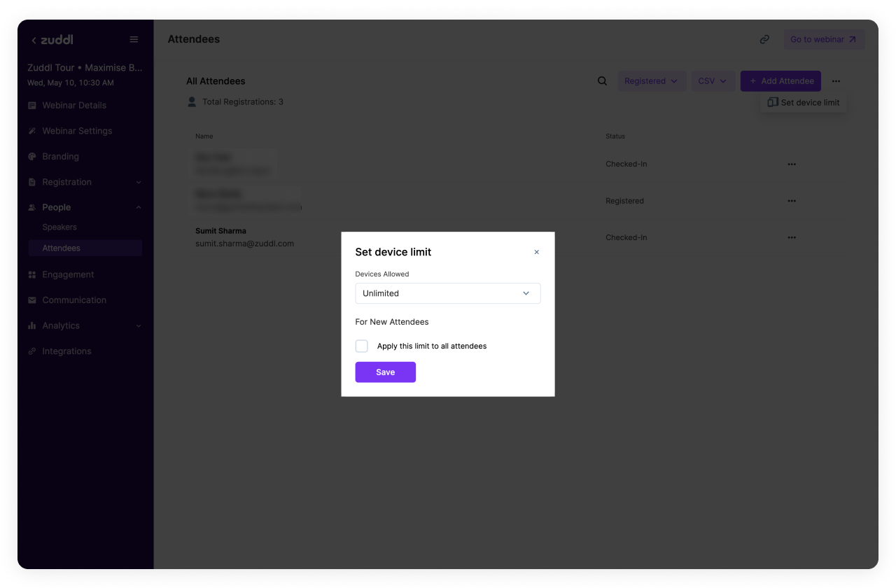Click the back arrow beside zuddl logo
The image size is (896, 588).
click(x=34, y=41)
